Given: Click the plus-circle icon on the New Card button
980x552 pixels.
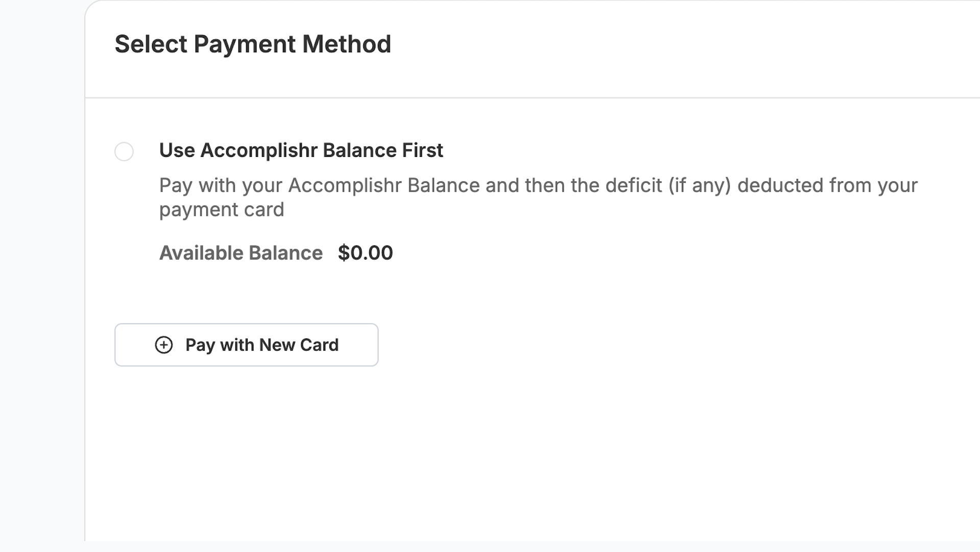Looking at the screenshot, I should [x=164, y=345].
